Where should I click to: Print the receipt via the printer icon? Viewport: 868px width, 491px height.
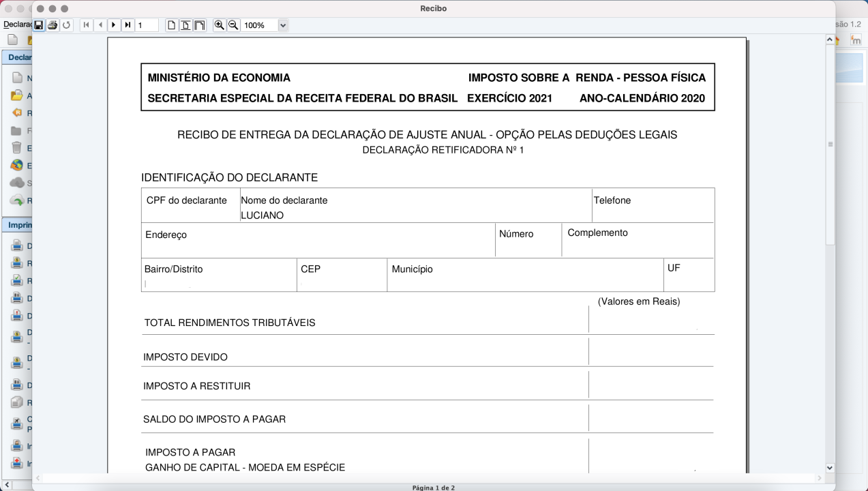tap(51, 25)
